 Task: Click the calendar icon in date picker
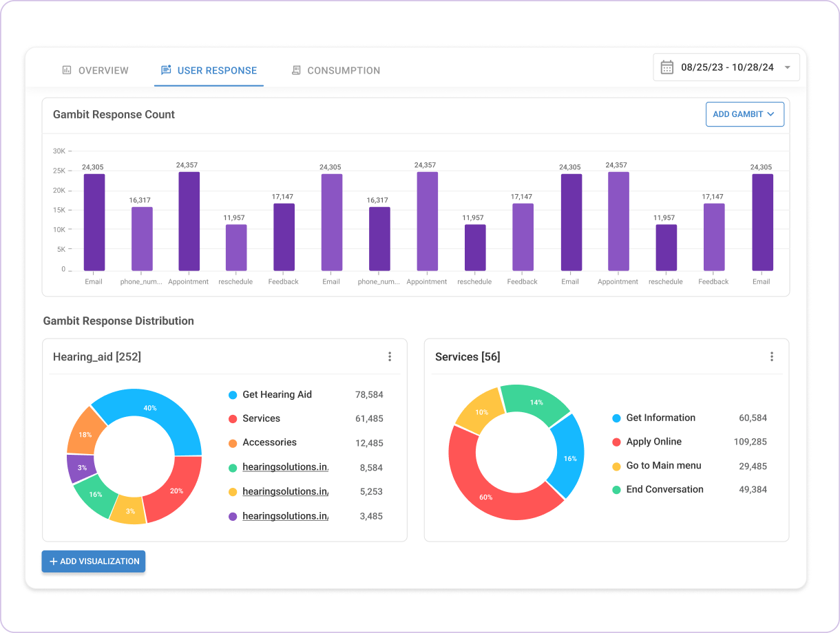tap(666, 67)
